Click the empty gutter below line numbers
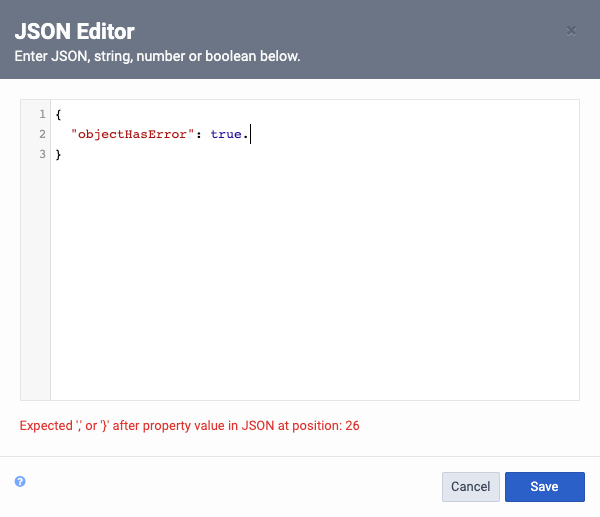This screenshot has height=517, width=600. [x=35, y=281]
